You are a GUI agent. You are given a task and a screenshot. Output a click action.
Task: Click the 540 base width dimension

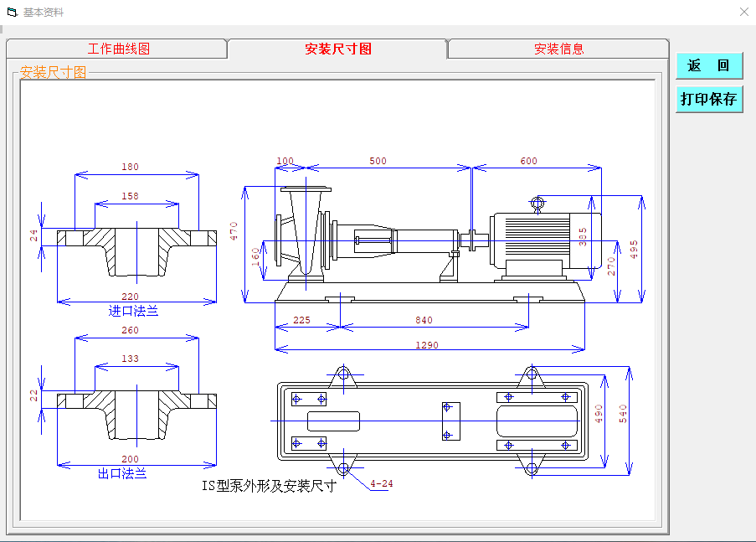623,414
